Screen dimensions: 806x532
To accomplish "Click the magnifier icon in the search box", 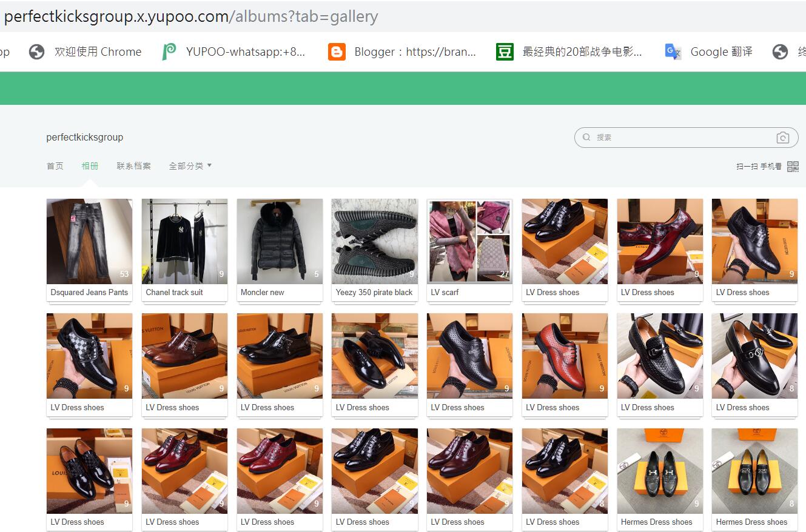I will pos(586,138).
